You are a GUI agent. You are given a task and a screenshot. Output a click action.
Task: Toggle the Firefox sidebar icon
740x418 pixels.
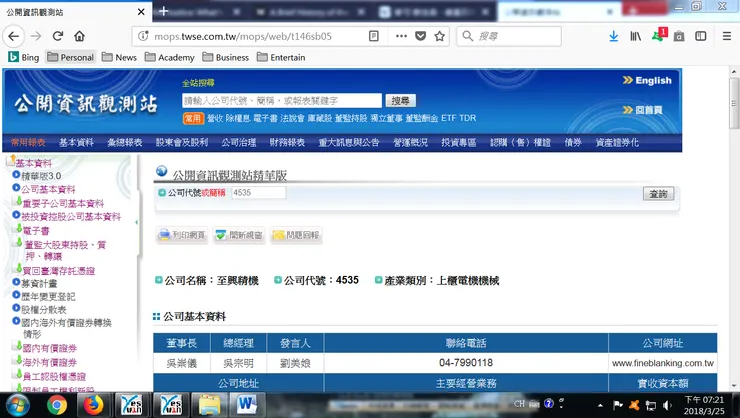coord(701,36)
